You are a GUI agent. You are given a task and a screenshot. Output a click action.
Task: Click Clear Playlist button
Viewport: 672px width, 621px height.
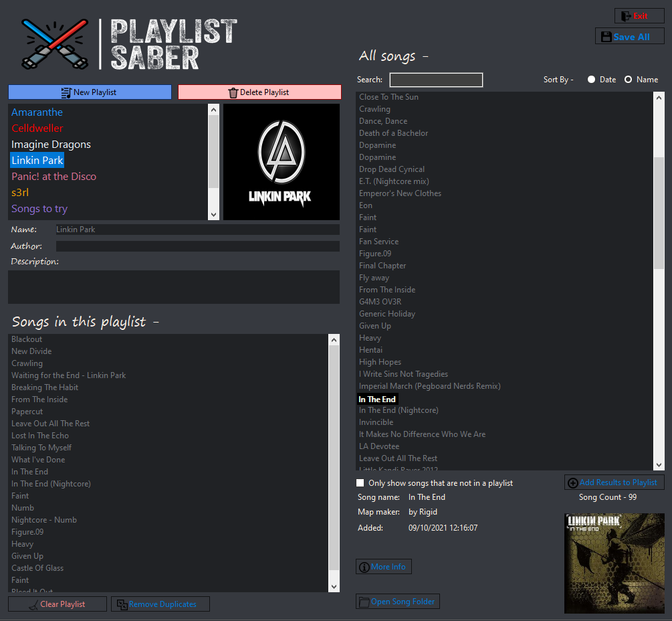point(58,604)
